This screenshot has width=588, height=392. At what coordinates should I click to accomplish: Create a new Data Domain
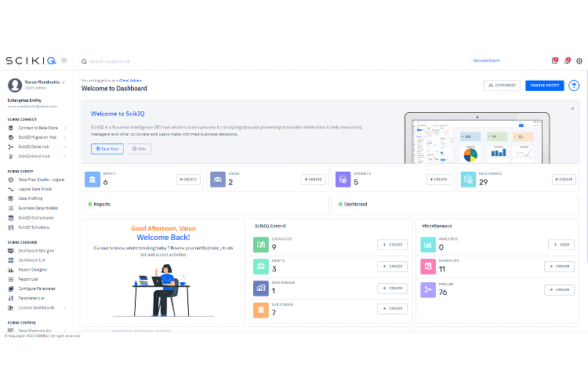[x=392, y=288]
